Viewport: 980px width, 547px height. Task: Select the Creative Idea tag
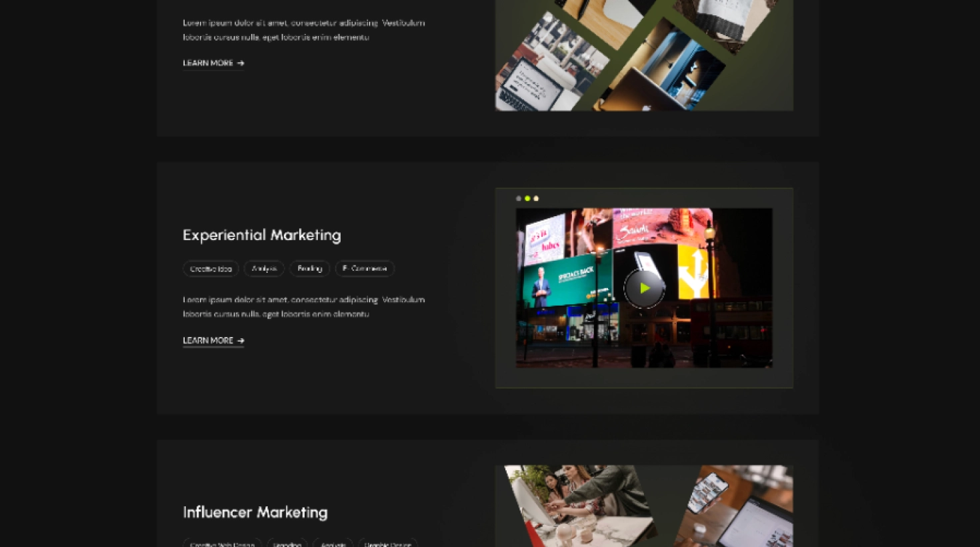coord(211,269)
